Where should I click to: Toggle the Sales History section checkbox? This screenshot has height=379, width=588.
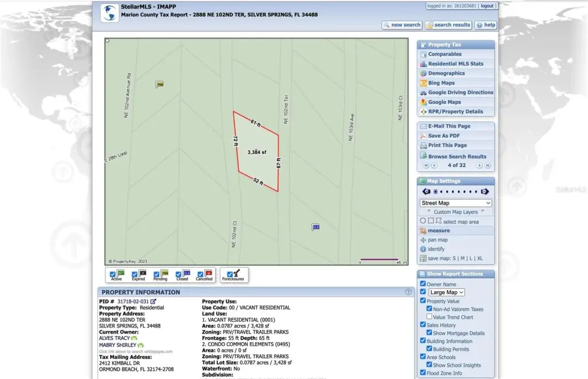pos(423,325)
